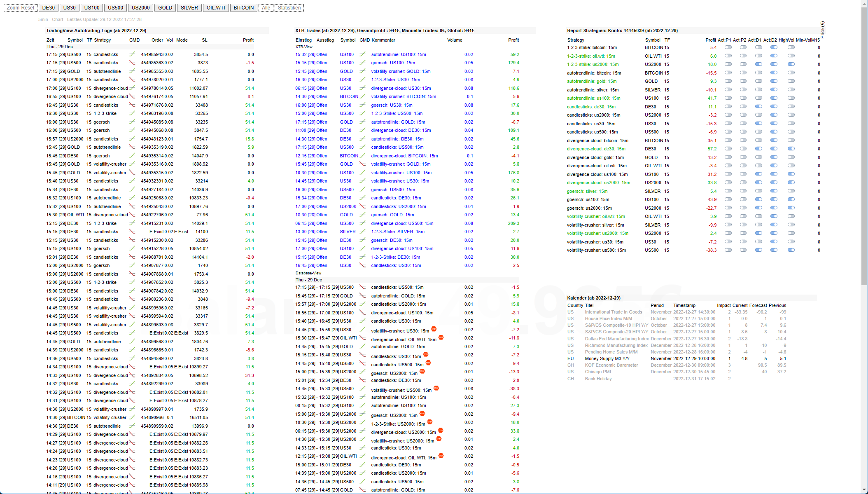Switch to the BITCOIN chart tab
This screenshot has width=868, height=494.
point(243,8)
